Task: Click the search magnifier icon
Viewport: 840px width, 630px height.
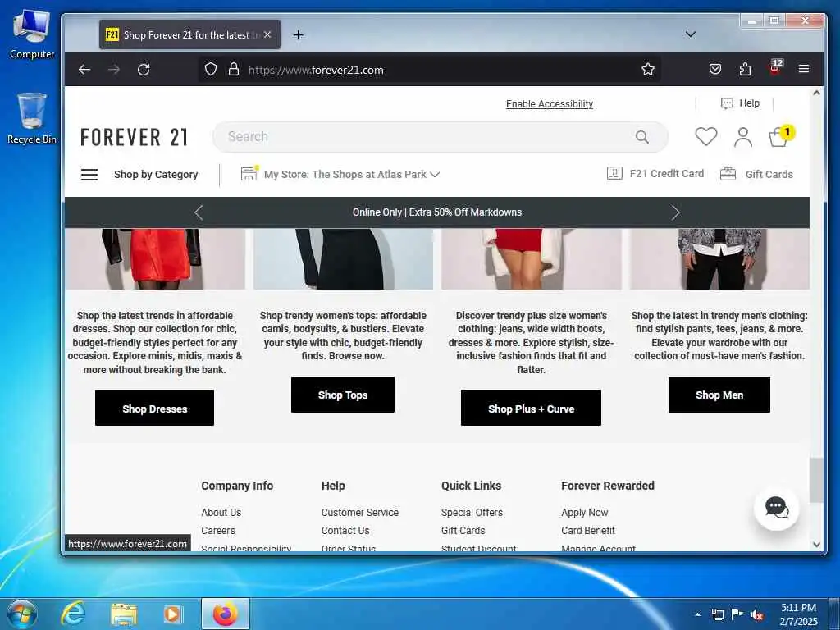Action: (x=641, y=137)
